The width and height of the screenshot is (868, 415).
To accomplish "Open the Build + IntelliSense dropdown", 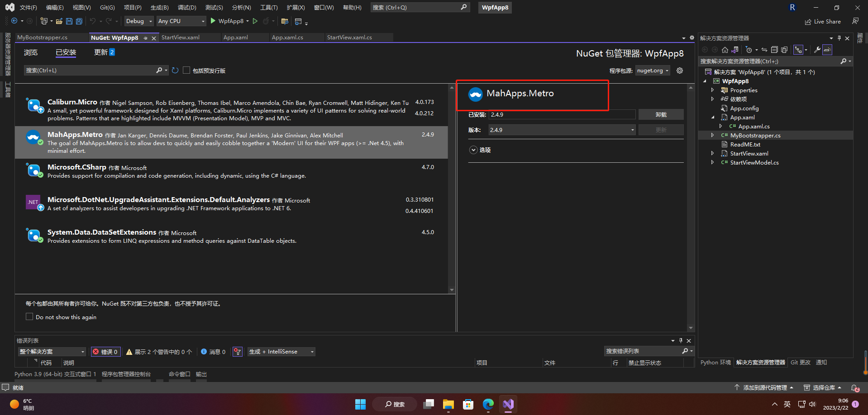I will [x=281, y=352].
